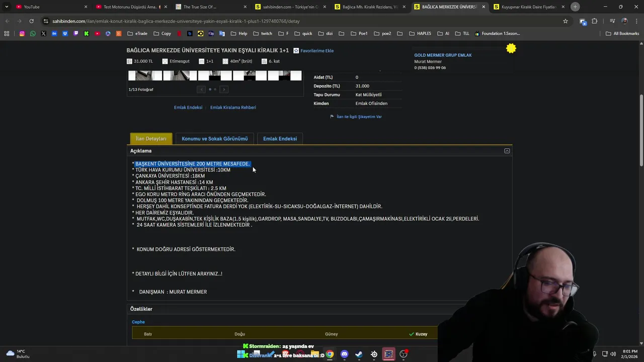Close the sahibinden.com - Türkiye'nin tab
The height and width of the screenshot is (362, 644).
325,7
